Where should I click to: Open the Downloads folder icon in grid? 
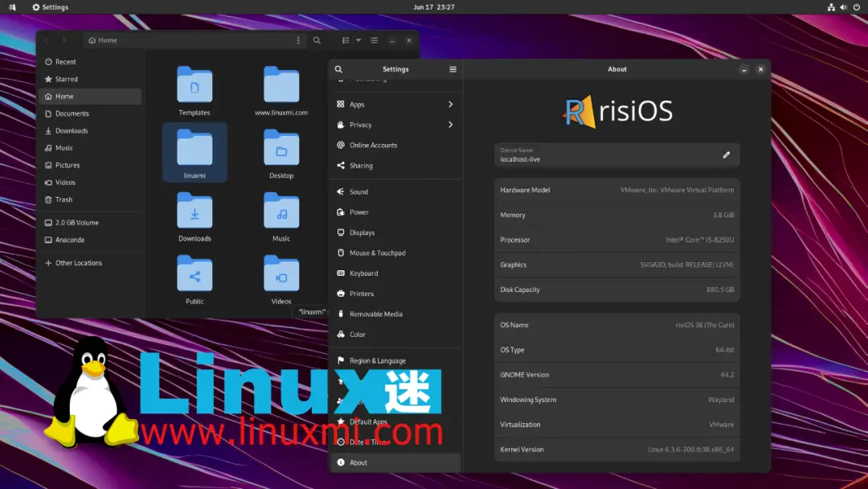point(194,212)
